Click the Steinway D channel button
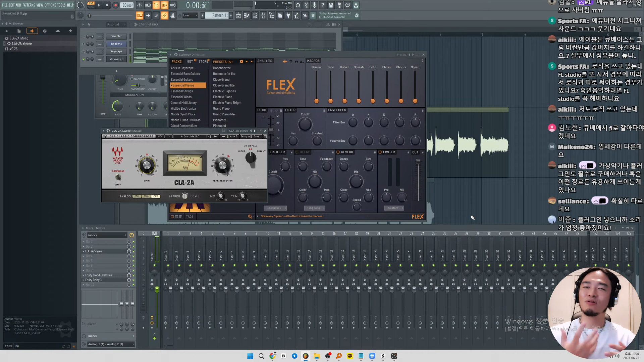Screen dimensions: 644x362 pyautogui.click(x=116, y=59)
